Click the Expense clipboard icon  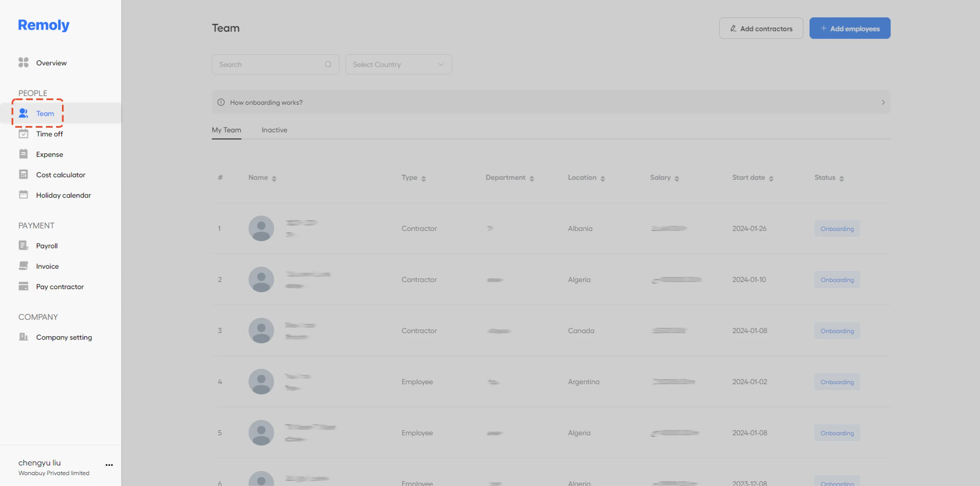(x=23, y=154)
